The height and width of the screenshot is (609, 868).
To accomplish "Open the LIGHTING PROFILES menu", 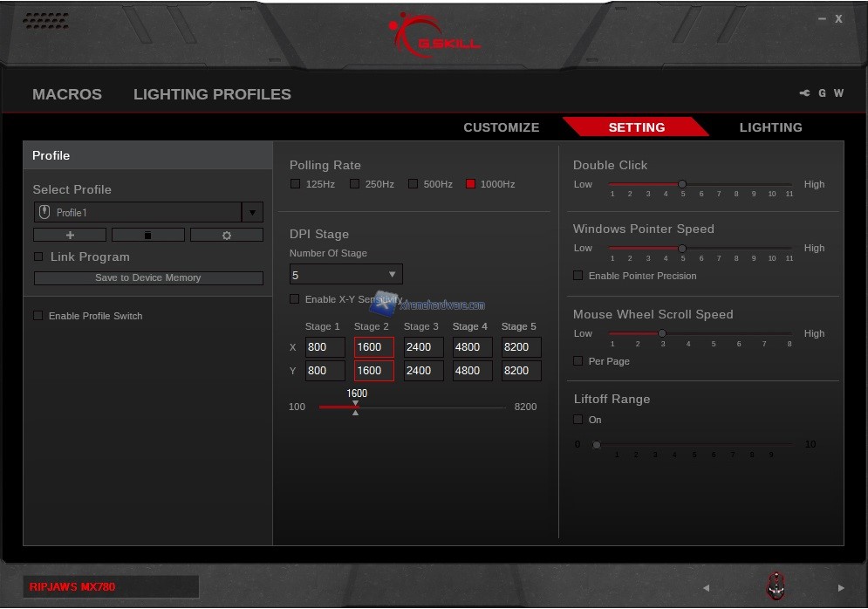I will 212,94.
